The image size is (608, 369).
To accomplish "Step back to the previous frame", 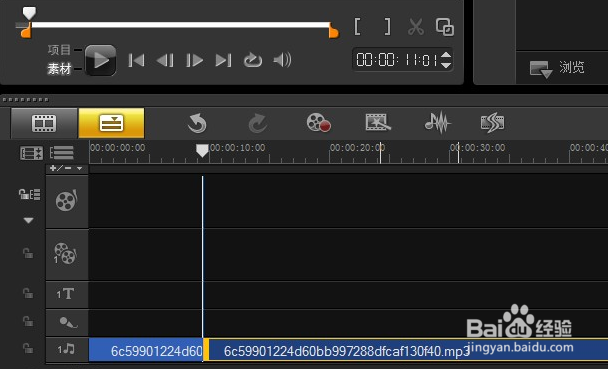I will (165, 60).
